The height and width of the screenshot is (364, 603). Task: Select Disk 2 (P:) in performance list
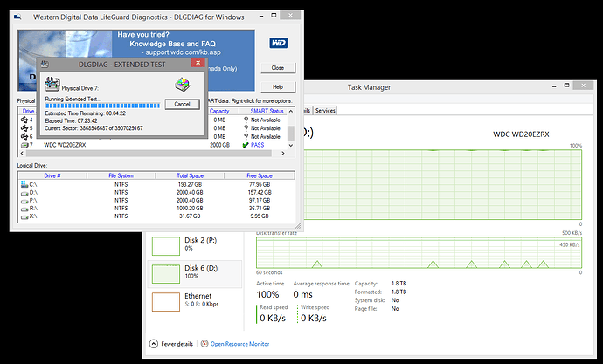[x=195, y=246]
